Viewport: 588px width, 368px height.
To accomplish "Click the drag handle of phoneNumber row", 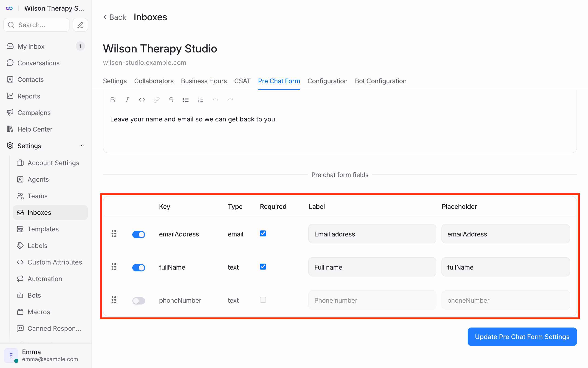I will 114,300.
